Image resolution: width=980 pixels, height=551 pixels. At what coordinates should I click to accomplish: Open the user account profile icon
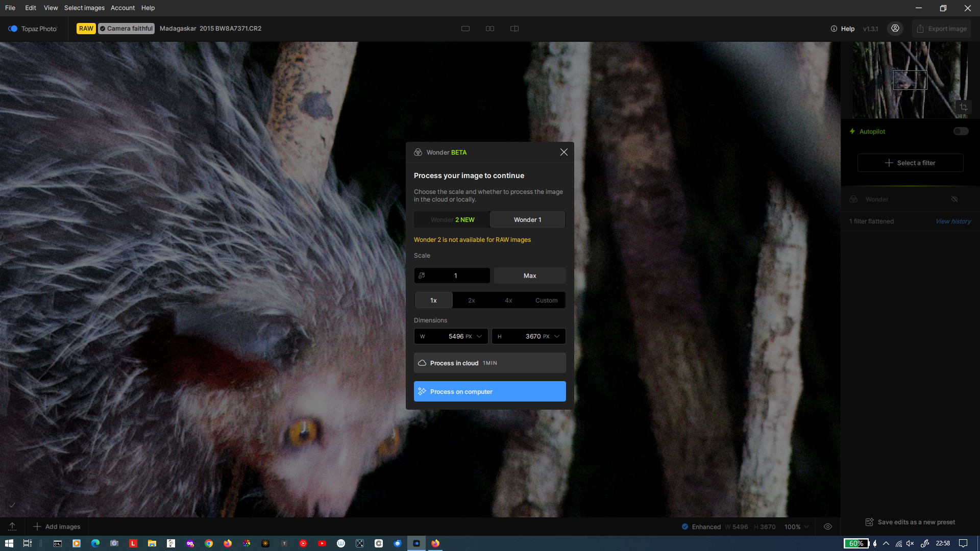pyautogui.click(x=895, y=29)
